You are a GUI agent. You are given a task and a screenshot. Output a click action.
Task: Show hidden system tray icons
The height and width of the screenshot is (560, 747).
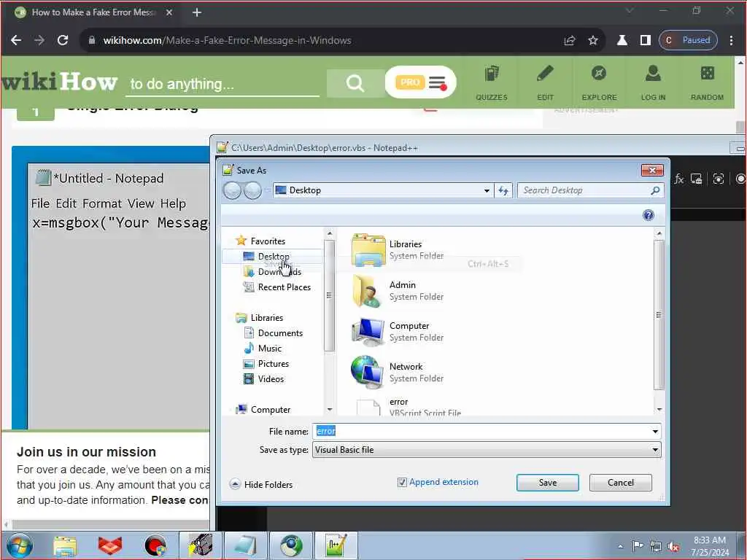[620, 547]
